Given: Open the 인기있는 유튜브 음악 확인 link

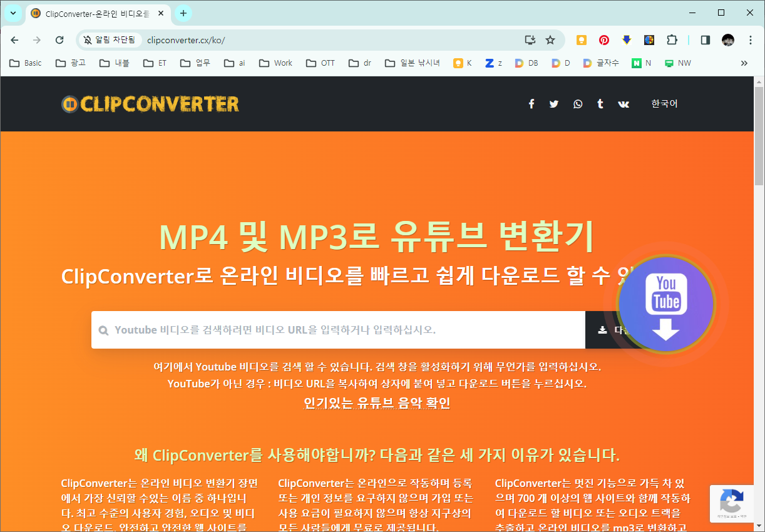Looking at the screenshot, I should (x=377, y=403).
